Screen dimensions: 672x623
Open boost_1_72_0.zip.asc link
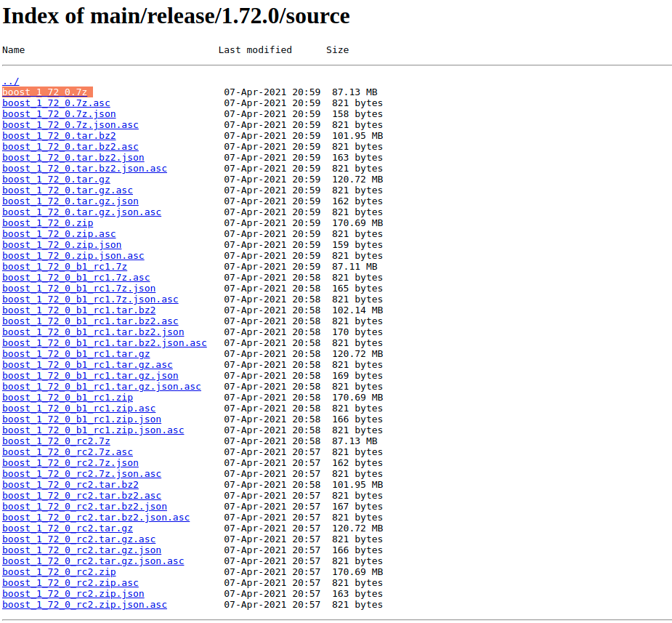tap(59, 233)
